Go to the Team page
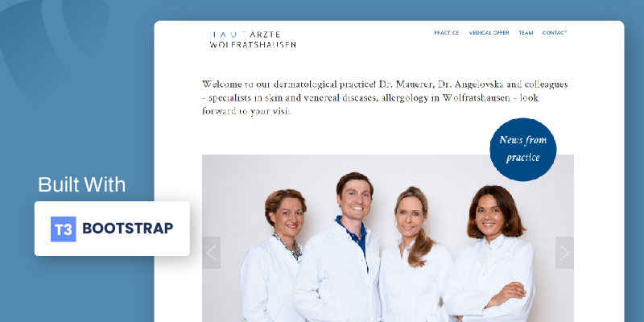The height and width of the screenshot is (322, 644). (526, 33)
